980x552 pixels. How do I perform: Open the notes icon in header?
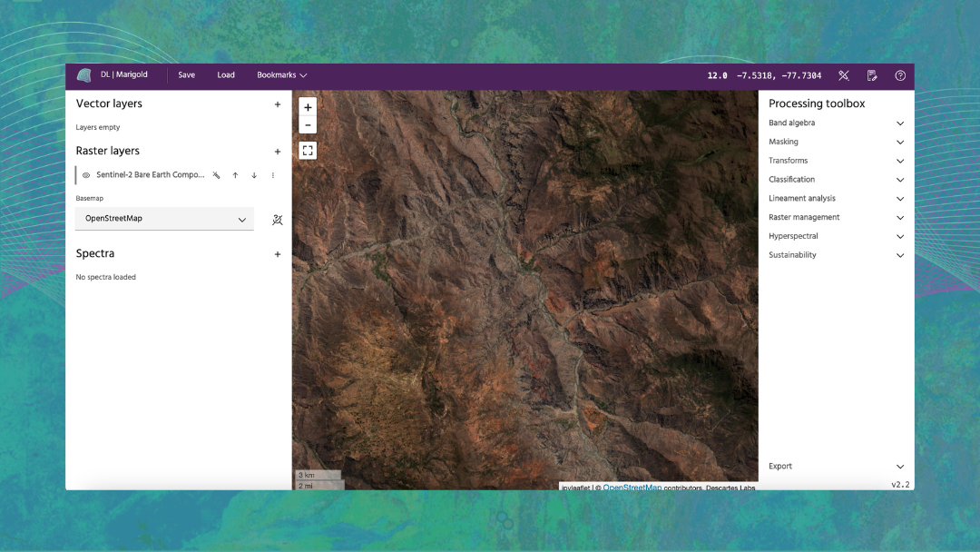click(872, 75)
